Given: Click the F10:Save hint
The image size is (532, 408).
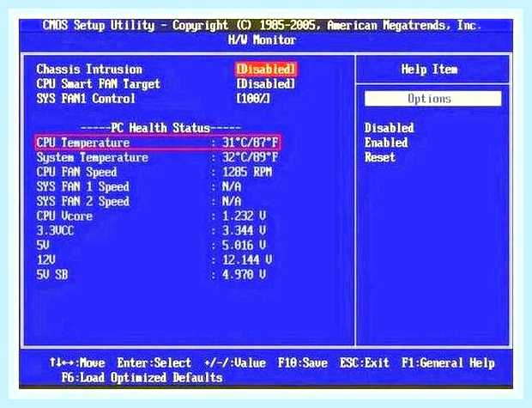Looking at the screenshot, I should [x=303, y=362].
